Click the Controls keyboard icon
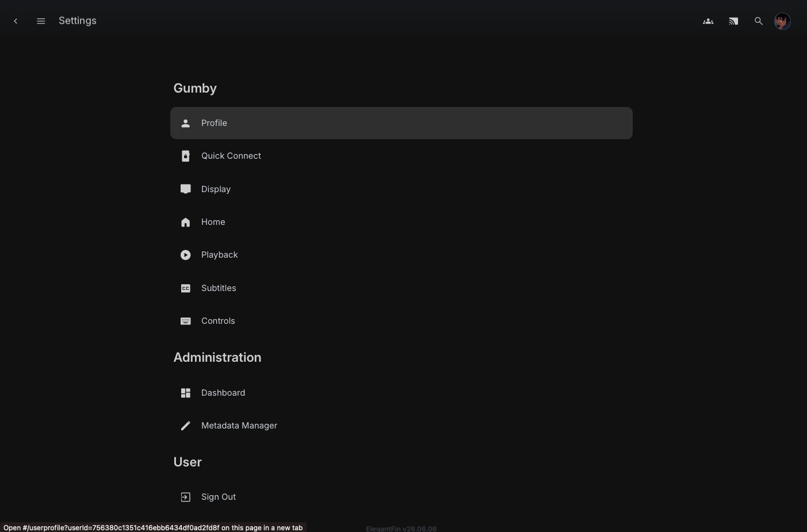Viewport: 807px width, 532px height. click(x=186, y=321)
